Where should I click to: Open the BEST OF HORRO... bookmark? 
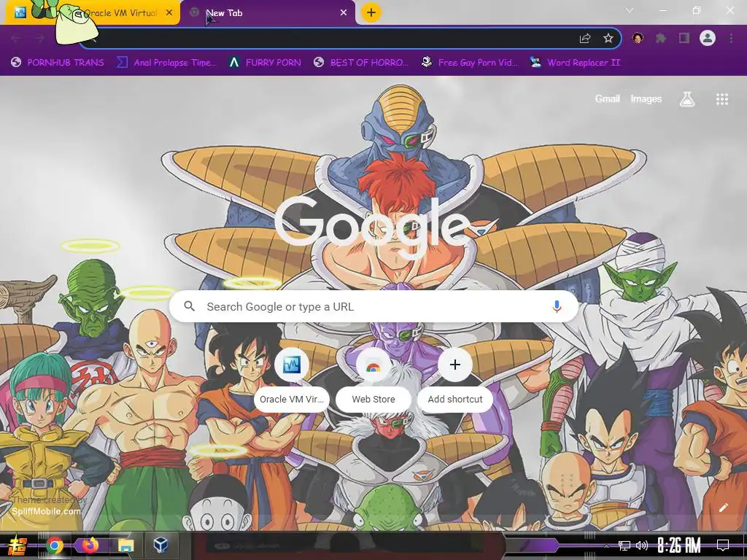[x=361, y=63]
